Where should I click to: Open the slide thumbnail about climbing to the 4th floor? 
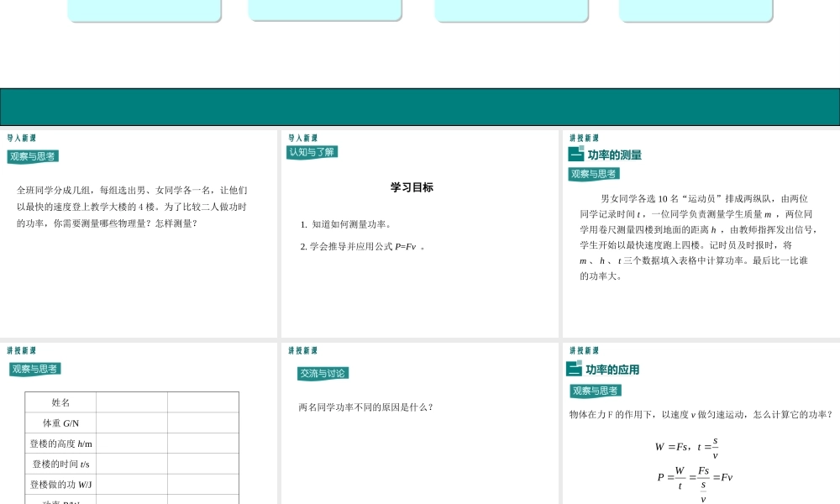click(139, 234)
